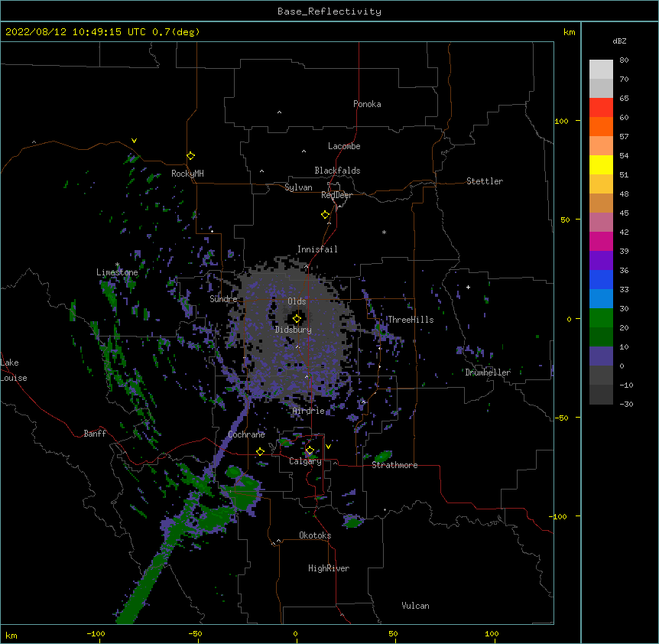This screenshot has height=644, width=659.
Task: Select the km unit label left of the bottom axis
Action: point(11,635)
